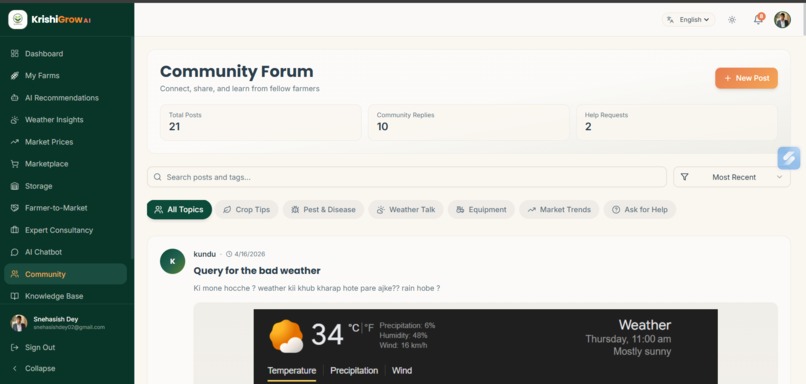Launch the AI Chatbot
Viewport: 806px width, 384px height.
tap(66, 252)
